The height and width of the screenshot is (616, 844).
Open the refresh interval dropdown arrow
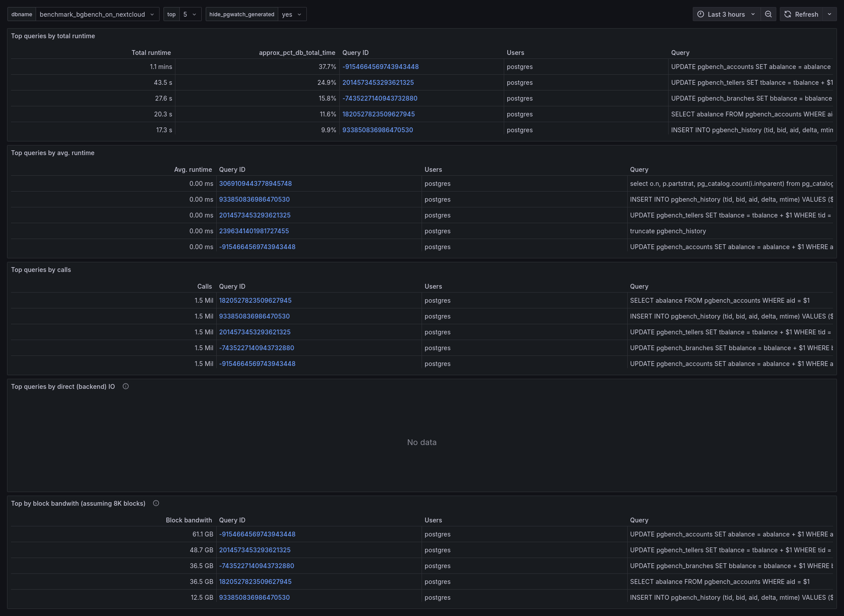point(829,14)
